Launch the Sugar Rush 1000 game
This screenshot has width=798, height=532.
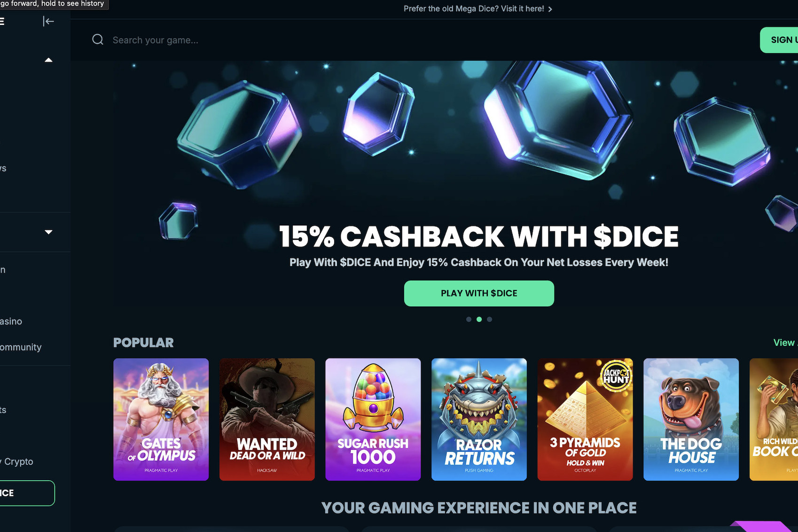tap(373, 419)
